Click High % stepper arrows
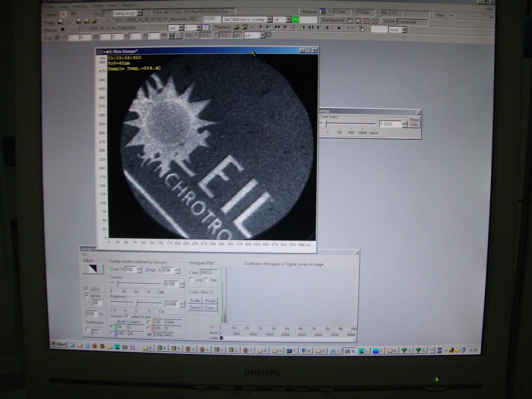This screenshot has height=399, width=532. click(x=177, y=271)
